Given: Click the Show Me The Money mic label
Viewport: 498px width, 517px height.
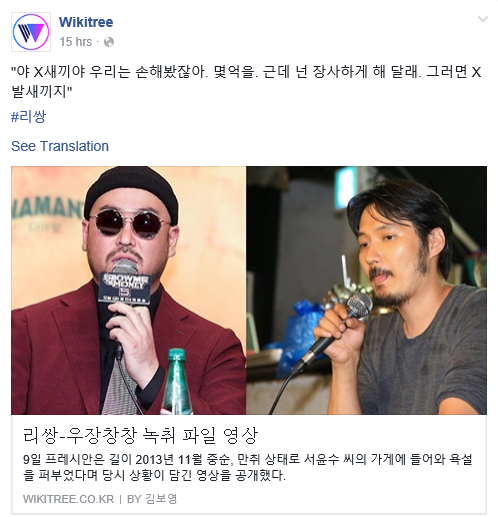Looking at the screenshot, I should click(125, 288).
